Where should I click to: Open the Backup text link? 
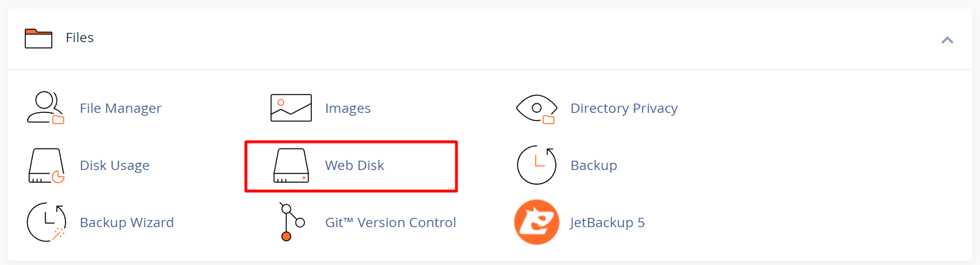pyautogui.click(x=594, y=166)
